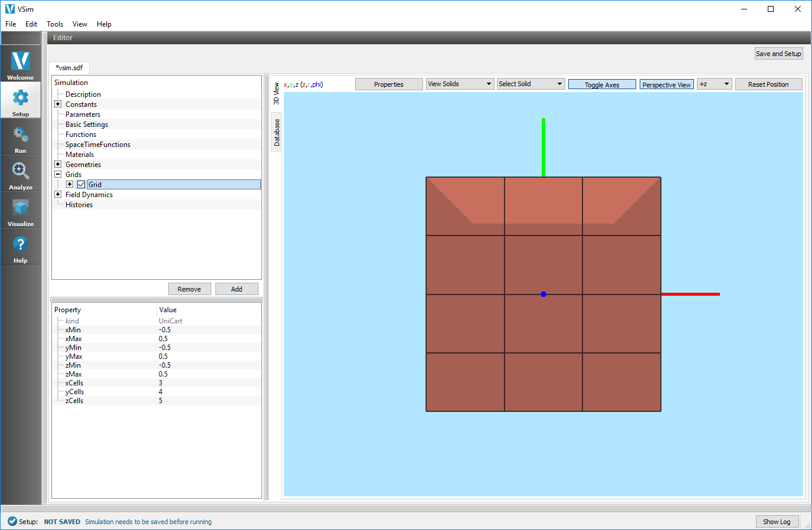Expand the Constants tree item

[57, 104]
